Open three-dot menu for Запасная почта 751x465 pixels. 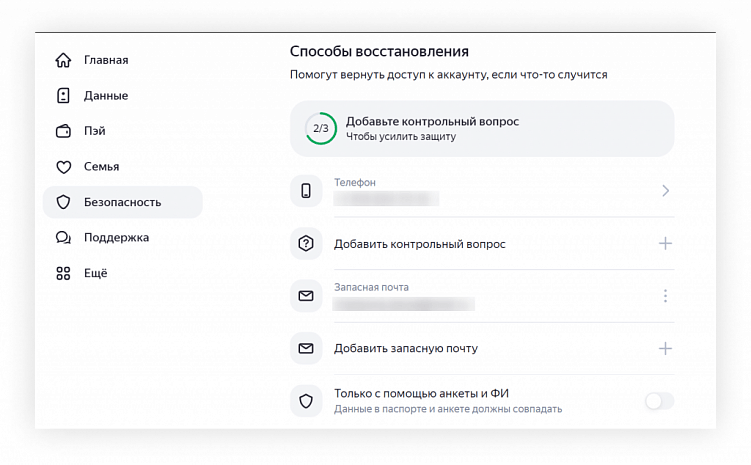[x=665, y=296]
